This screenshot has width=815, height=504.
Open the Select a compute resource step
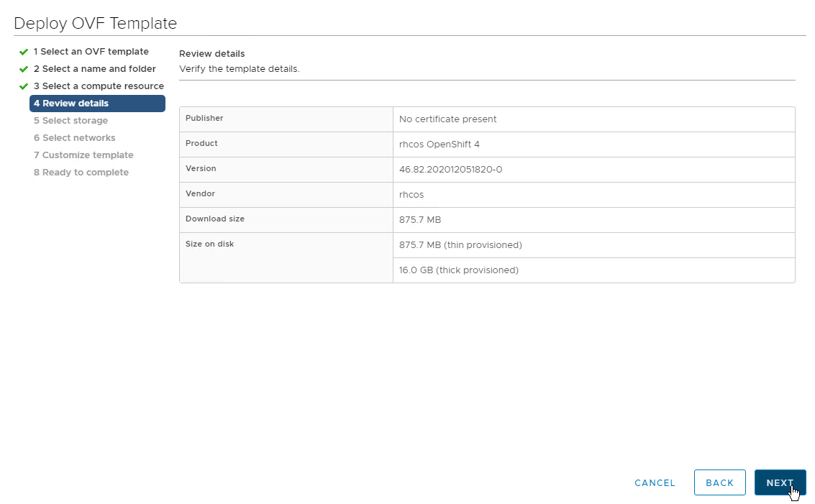99,86
